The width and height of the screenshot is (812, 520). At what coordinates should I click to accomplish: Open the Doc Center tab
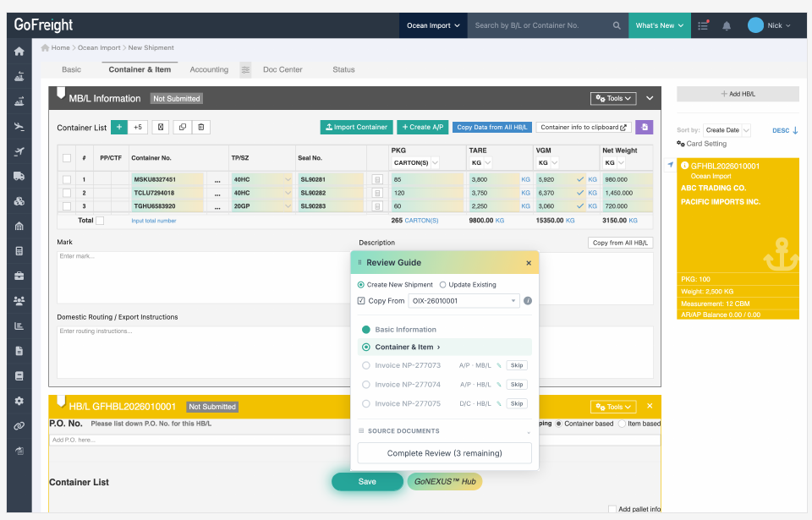(283, 69)
